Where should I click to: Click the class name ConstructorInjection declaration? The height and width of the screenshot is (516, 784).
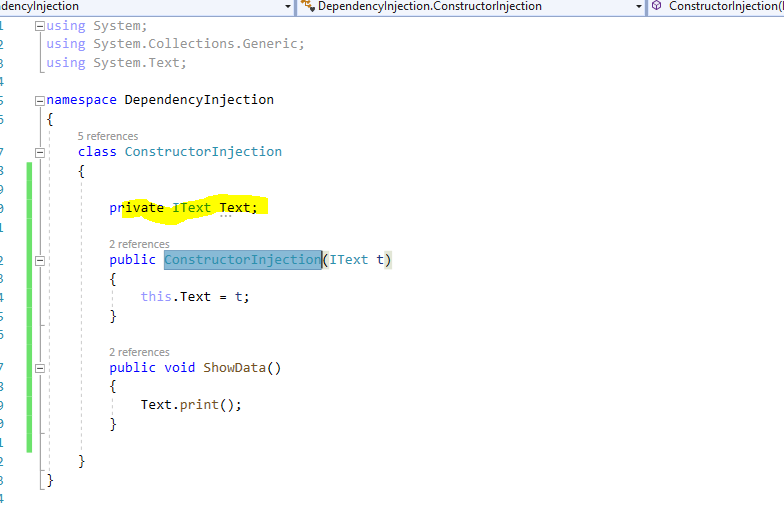point(203,152)
